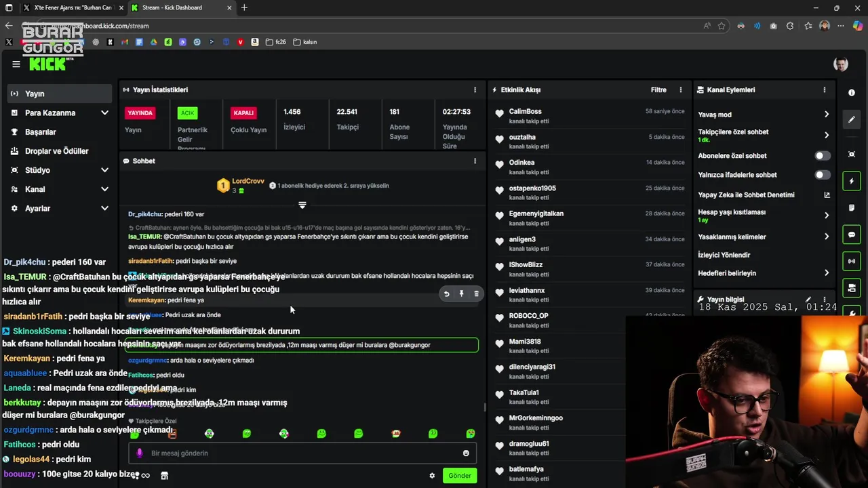868x488 pixels.
Task: Open the kalsın bookmarks folder
Action: [x=305, y=42]
